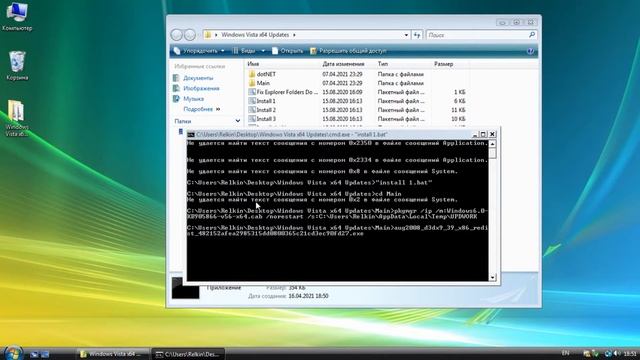
Task: Click Открыть in Explorer toolbar
Action: click(287, 51)
